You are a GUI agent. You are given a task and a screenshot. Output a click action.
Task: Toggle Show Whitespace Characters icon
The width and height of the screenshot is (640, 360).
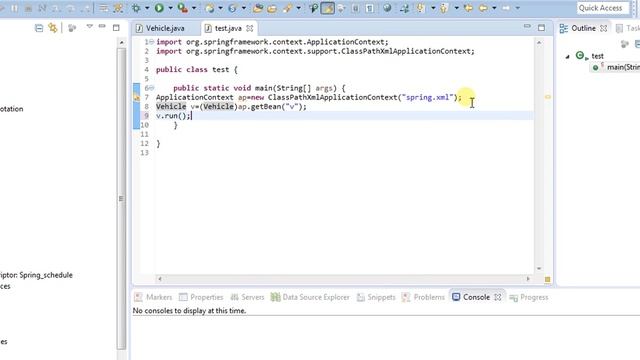tap(370, 8)
